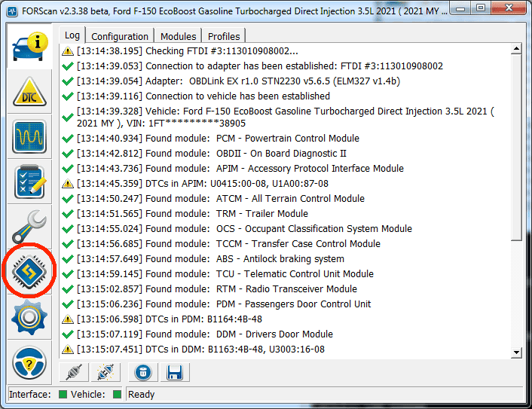The image size is (532, 409).
Task: Click the Connect to vehicle plug icon
Action: point(74,372)
